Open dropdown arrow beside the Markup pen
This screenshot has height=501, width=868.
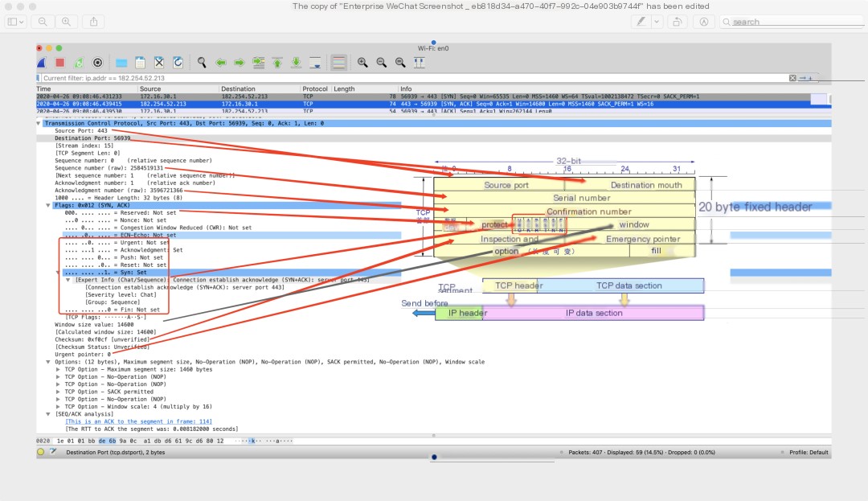click(x=657, y=22)
